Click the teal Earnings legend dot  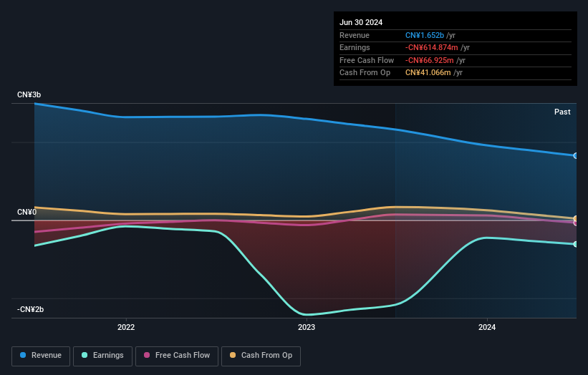tap(85, 355)
